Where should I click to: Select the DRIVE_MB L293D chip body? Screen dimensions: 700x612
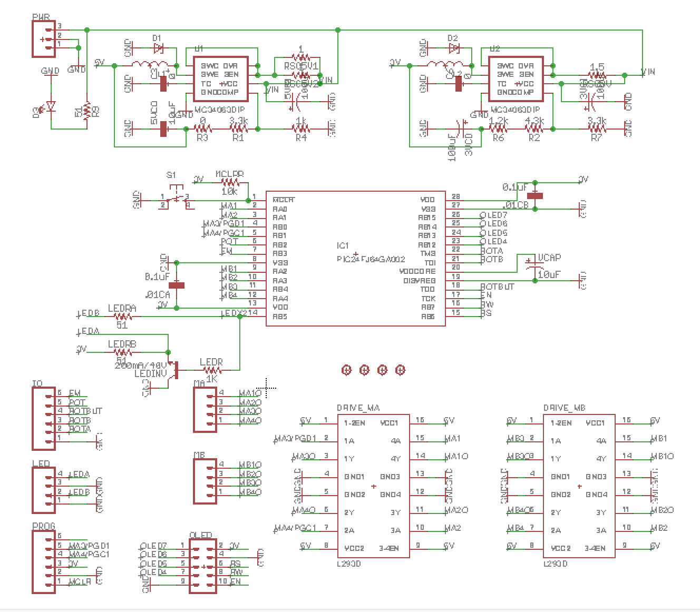[579, 486]
